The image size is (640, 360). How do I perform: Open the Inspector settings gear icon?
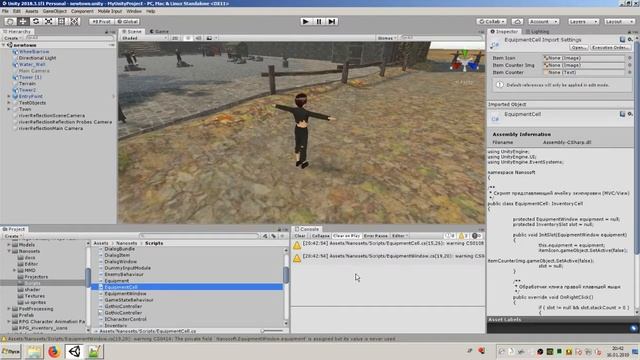[630, 40]
